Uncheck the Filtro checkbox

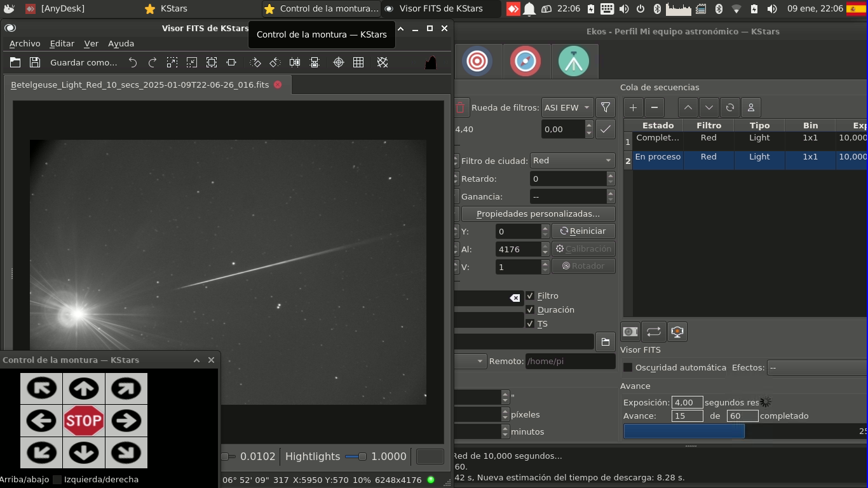530,295
